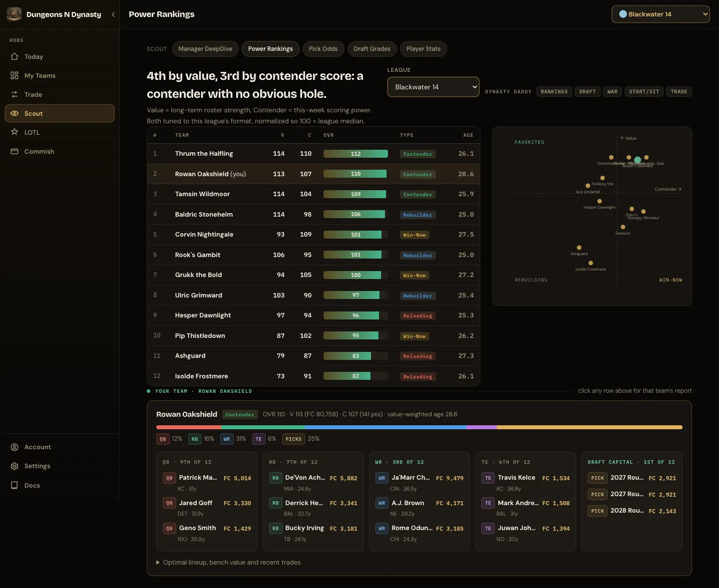Click Derrick Henry in RB card
This screenshot has width=719, height=588.
304,503
